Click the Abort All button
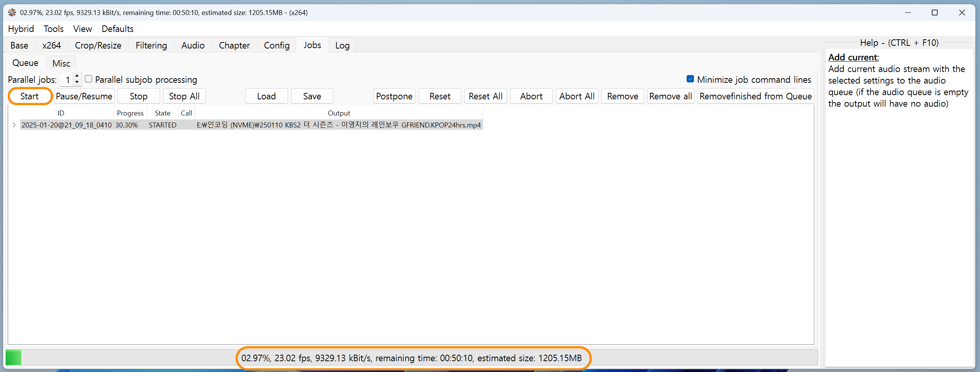The height and width of the screenshot is (372, 980). 577,96
